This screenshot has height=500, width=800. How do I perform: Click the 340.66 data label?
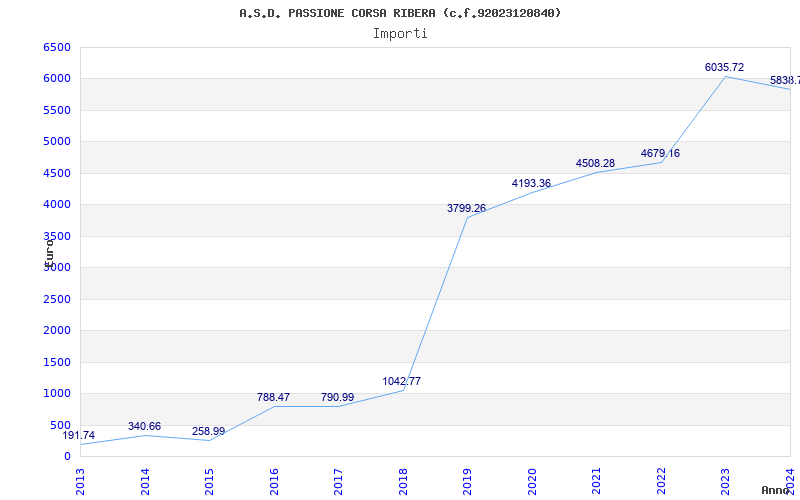click(144, 427)
